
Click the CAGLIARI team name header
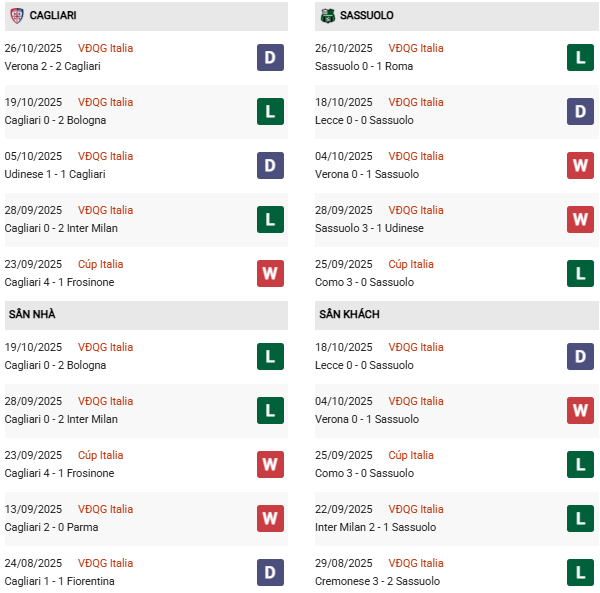click(x=53, y=16)
